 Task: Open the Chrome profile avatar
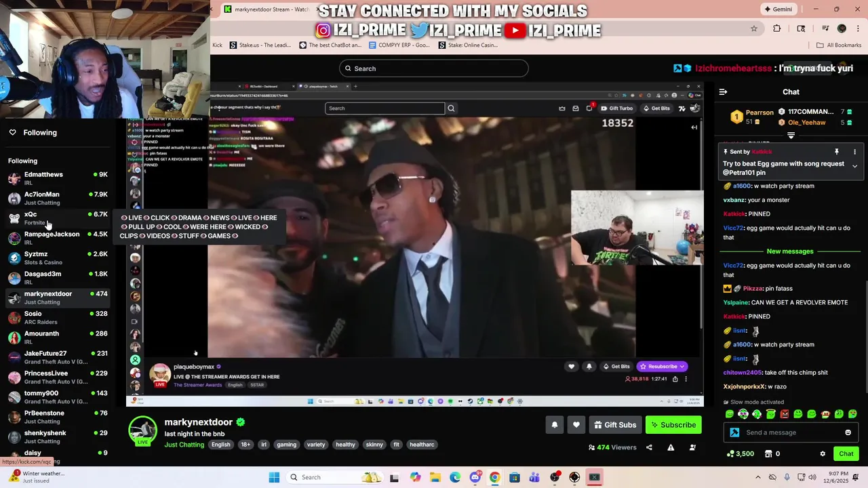tap(842, 28)
